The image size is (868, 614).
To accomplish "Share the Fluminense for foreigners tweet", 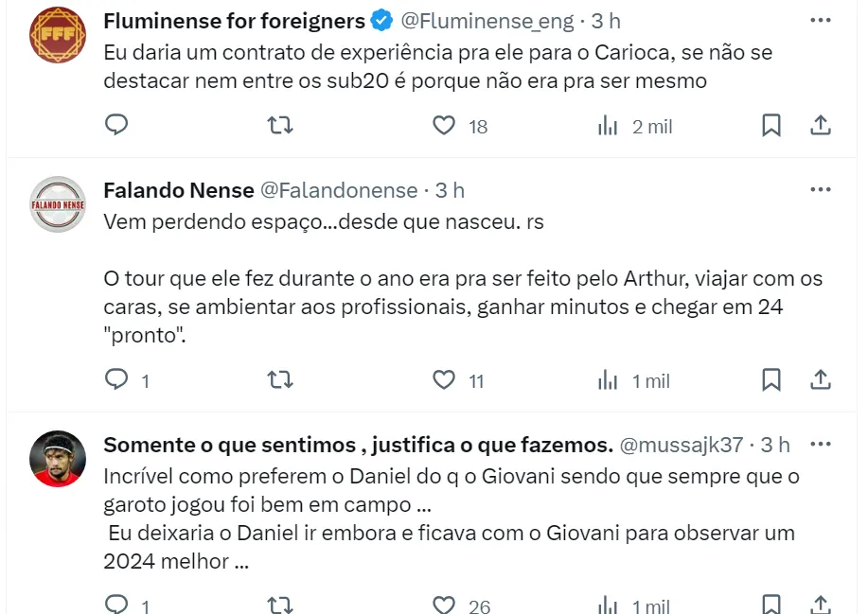I will point(821,125).
